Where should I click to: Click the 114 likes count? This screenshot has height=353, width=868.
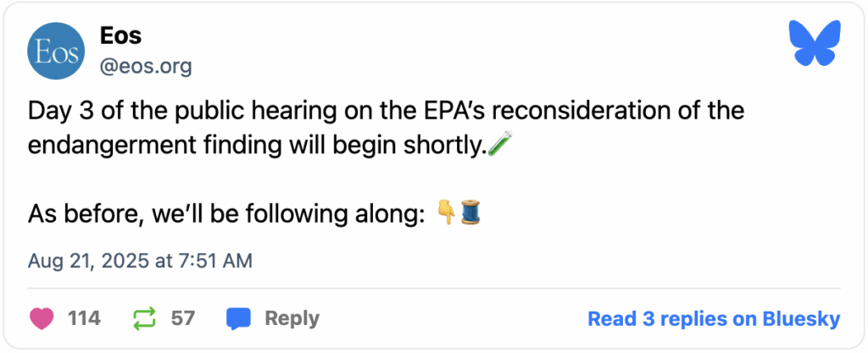coord(84,319)
